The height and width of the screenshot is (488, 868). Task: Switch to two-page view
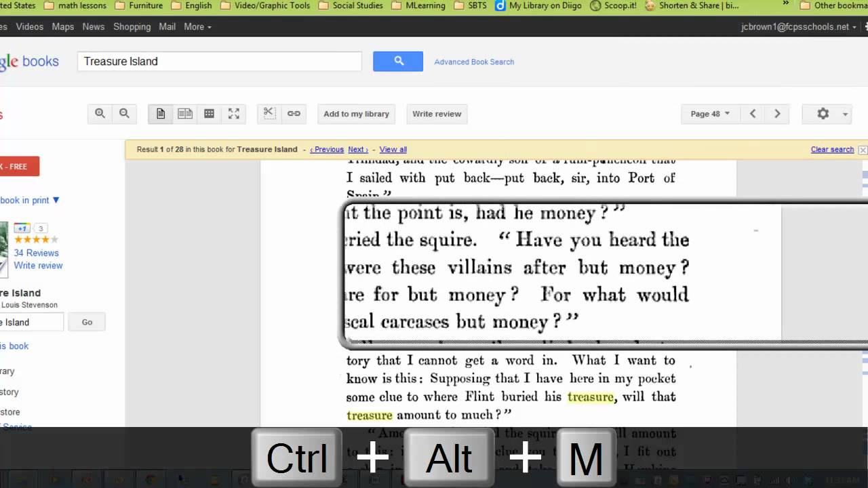tap(185, 114)
